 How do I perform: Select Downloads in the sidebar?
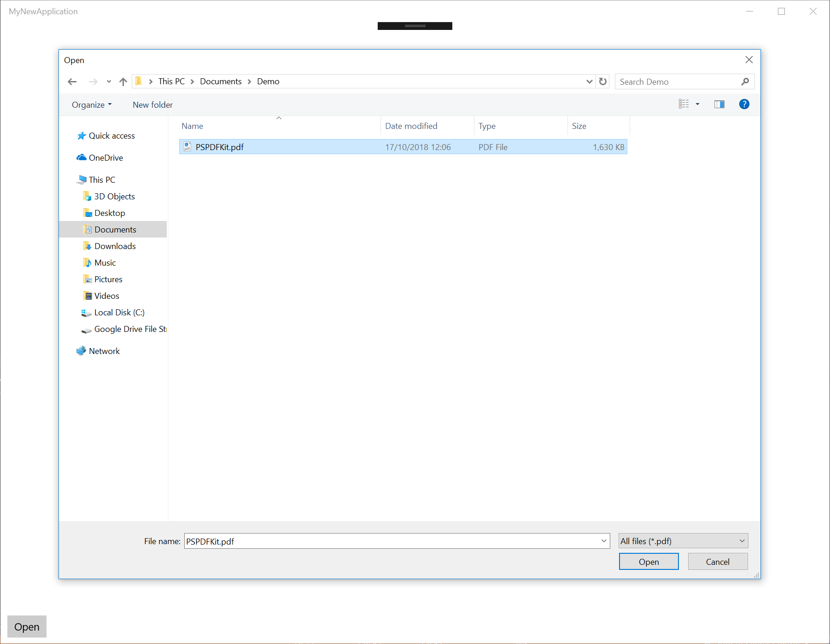click(x=115, y=246)
